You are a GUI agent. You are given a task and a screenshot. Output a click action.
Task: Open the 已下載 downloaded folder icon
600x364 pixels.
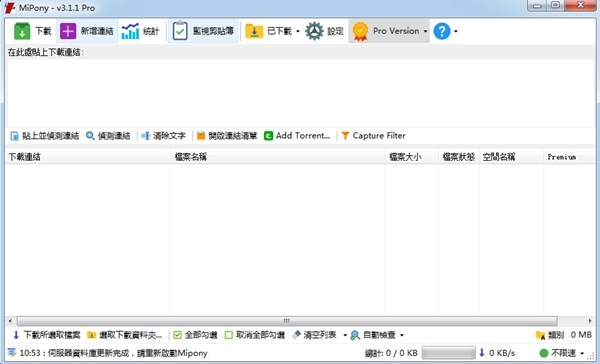[254, 31]
